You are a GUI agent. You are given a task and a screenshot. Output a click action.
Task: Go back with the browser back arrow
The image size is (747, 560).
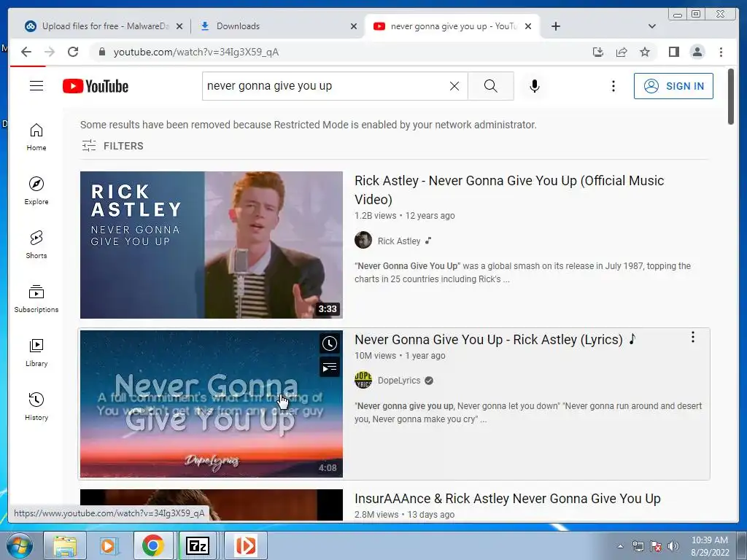[x=26, y=52]
